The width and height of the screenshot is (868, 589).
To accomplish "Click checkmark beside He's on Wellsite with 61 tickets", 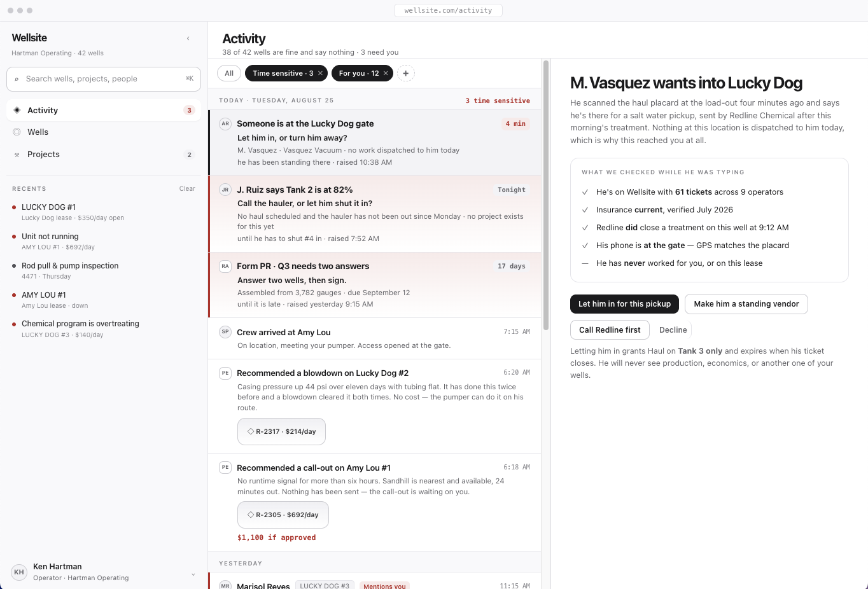I will [585, 192].
